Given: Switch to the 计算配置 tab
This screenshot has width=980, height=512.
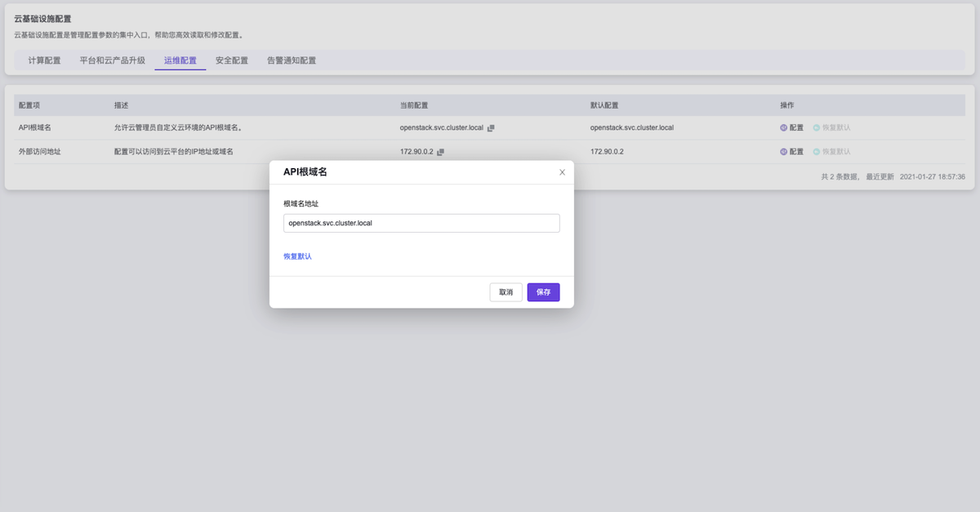Looking at the screenshot, I should coord(44,60).
